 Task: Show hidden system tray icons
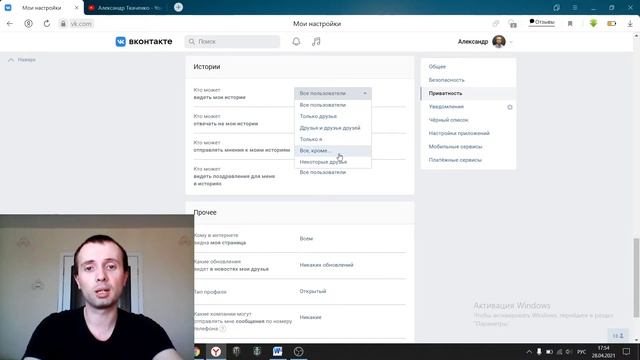(x=529, y=351)
